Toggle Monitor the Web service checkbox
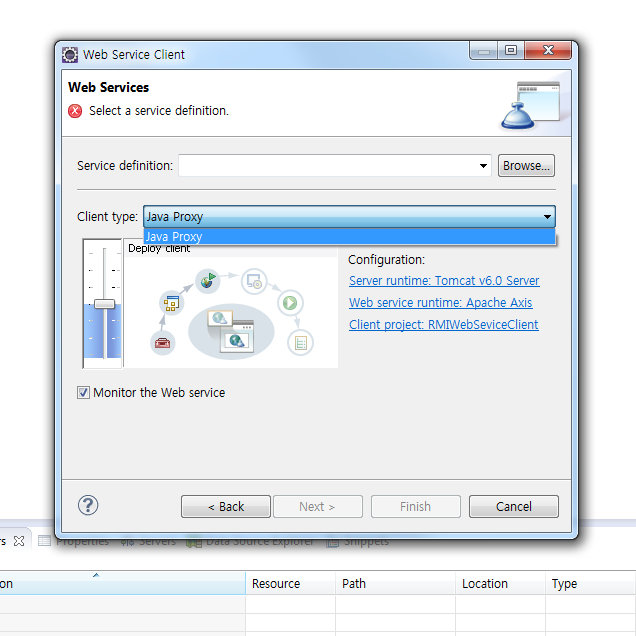636x636 pixels. [x=84, y=393]
